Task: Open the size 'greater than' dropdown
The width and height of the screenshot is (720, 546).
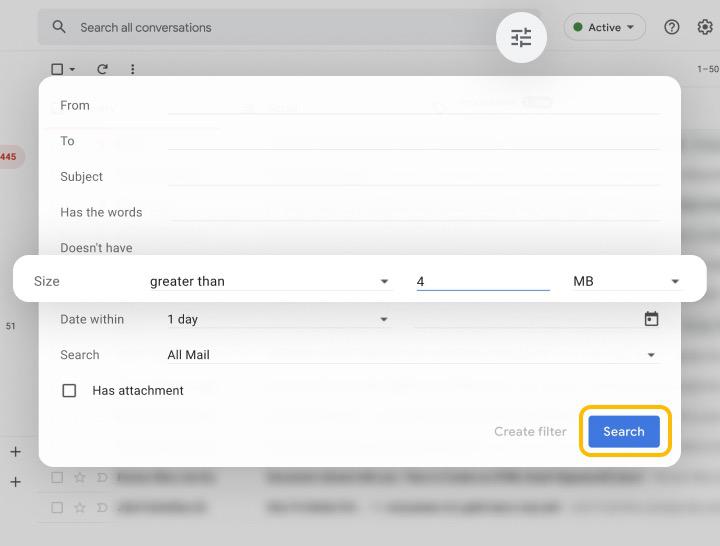Action: (x=269, y=282)
